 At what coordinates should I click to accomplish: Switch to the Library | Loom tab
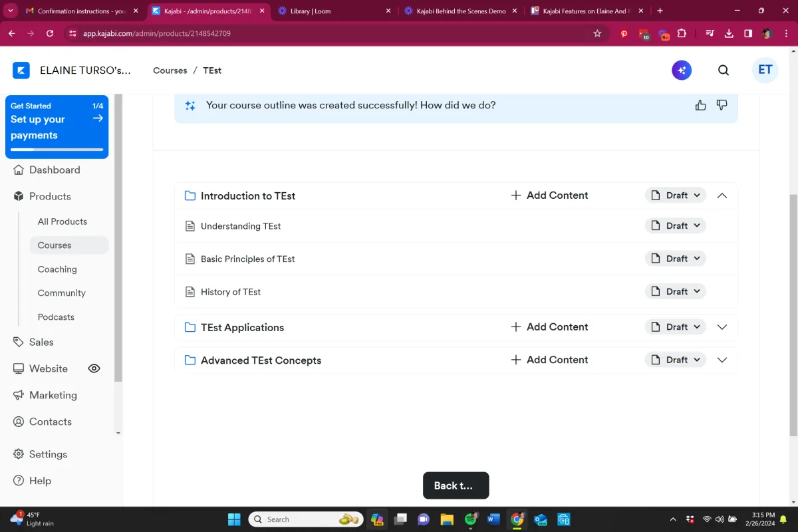click(334, 11)
